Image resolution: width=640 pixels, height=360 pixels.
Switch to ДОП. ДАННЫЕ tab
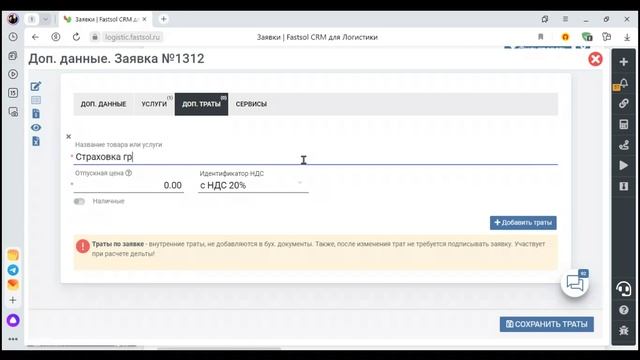103,104
